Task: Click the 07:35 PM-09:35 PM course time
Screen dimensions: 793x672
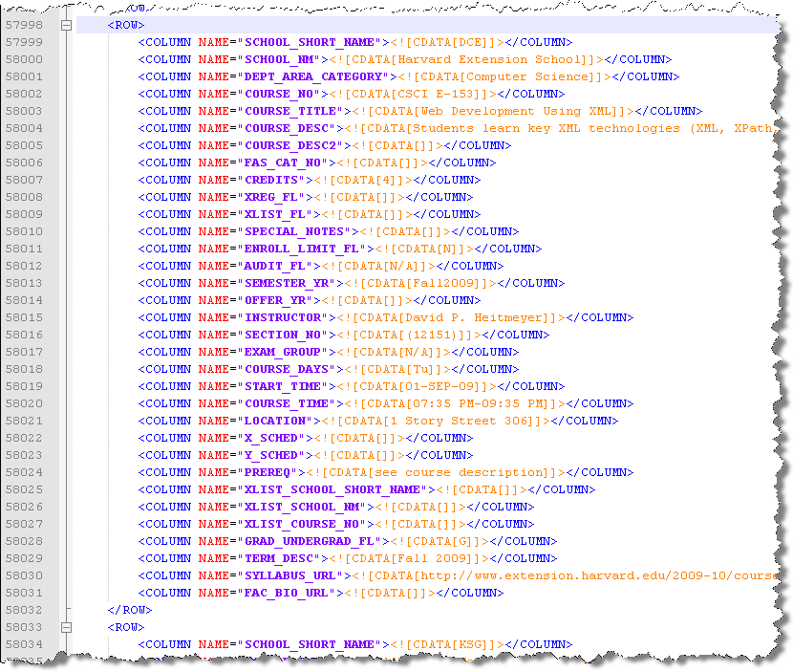Action: coord(479,403)
